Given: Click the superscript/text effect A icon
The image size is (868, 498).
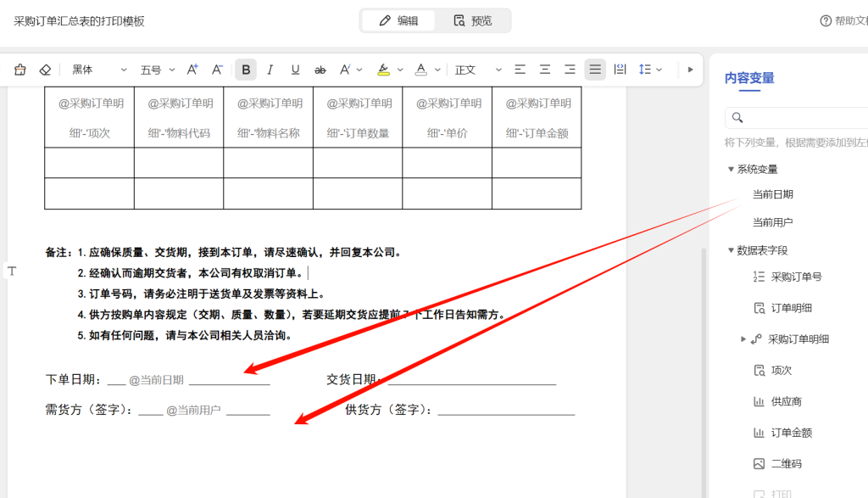Looking at the screenshot, I should (345, 70).
